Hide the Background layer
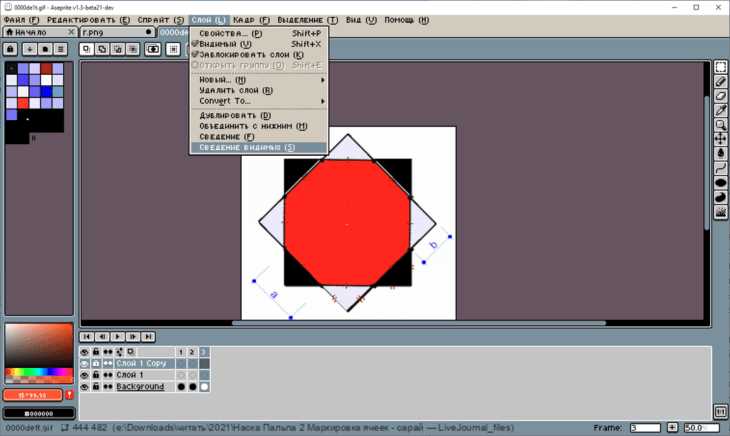730x436 pixels. click(x=84, y=387)
